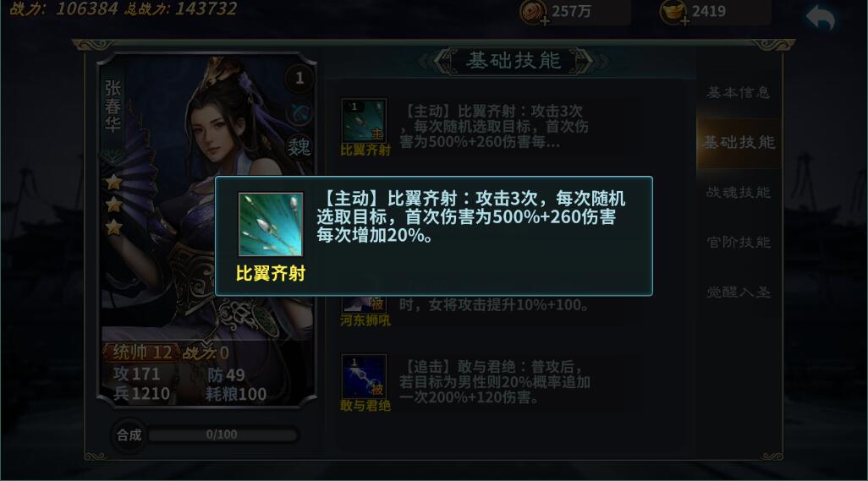Tap the back arrow icon
This screenshot has width=868, height=481.
[x=821, y=17]
